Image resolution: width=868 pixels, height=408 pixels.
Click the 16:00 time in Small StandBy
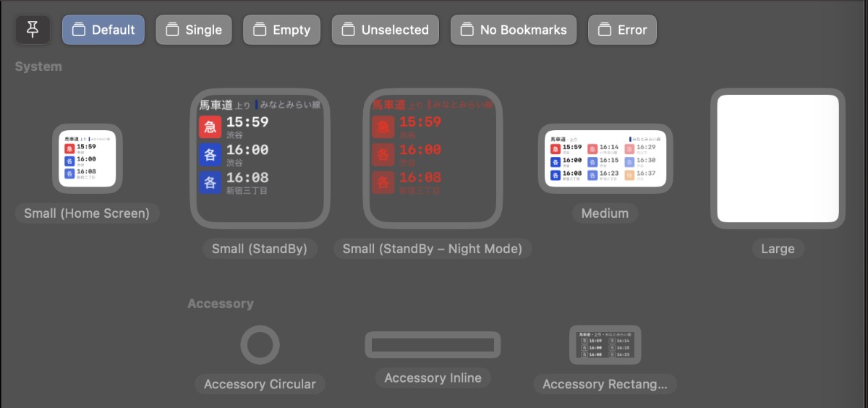click(x=247, y=150)
